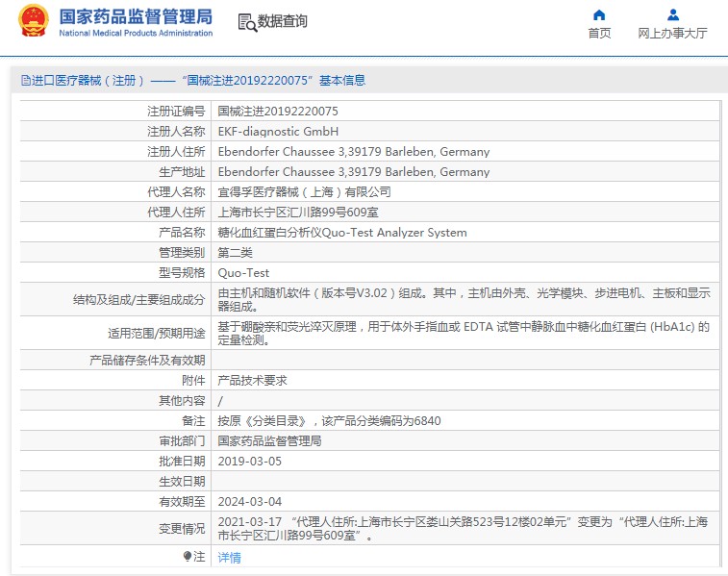Click the 注册人名称 label
The height and width of the screenshot is (576, 728).
(176, 132)
